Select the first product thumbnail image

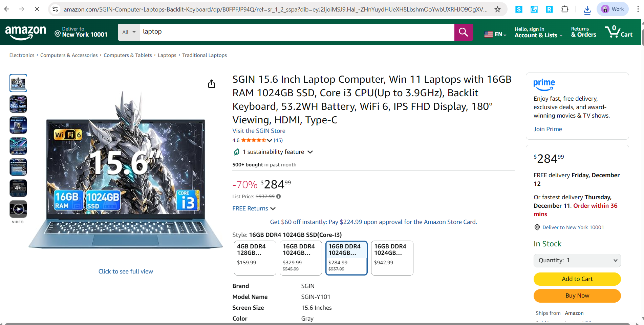[x=18, y=83]
